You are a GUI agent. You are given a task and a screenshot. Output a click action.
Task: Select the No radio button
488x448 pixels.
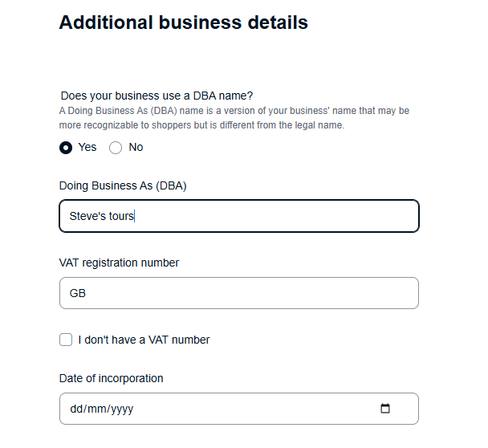pos(116,148)
